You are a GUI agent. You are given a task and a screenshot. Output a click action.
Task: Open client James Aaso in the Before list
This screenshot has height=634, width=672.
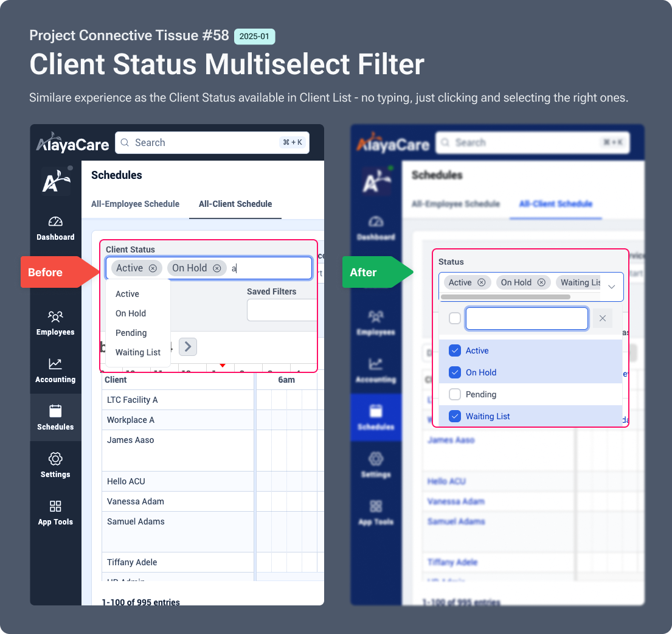point(130,441)
